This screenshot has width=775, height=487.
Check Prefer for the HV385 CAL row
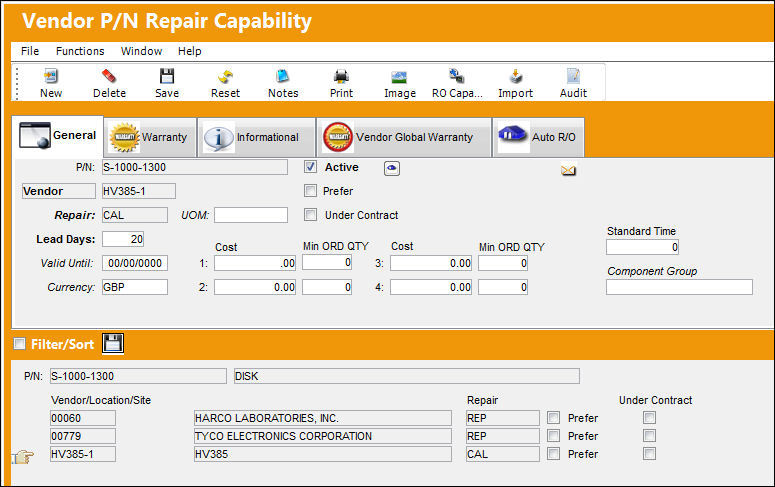tap(554, 454)
